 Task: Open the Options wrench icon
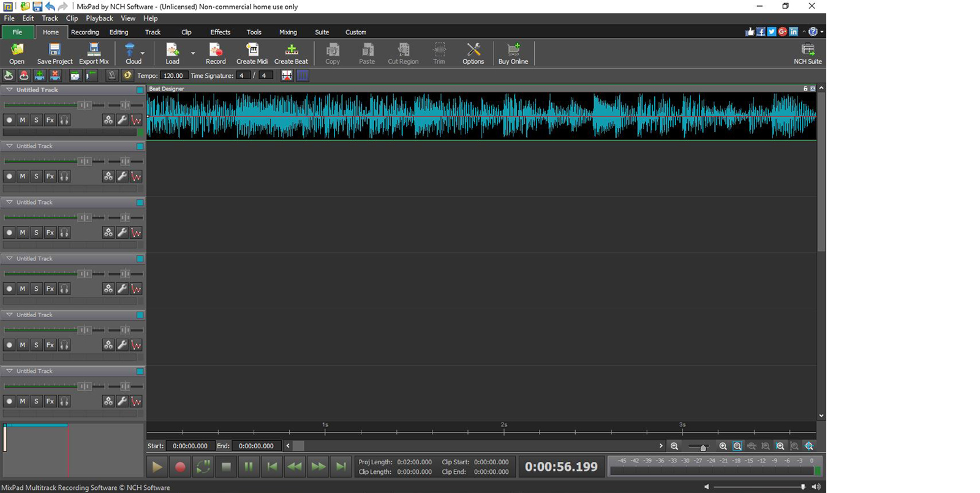(473, 53)
